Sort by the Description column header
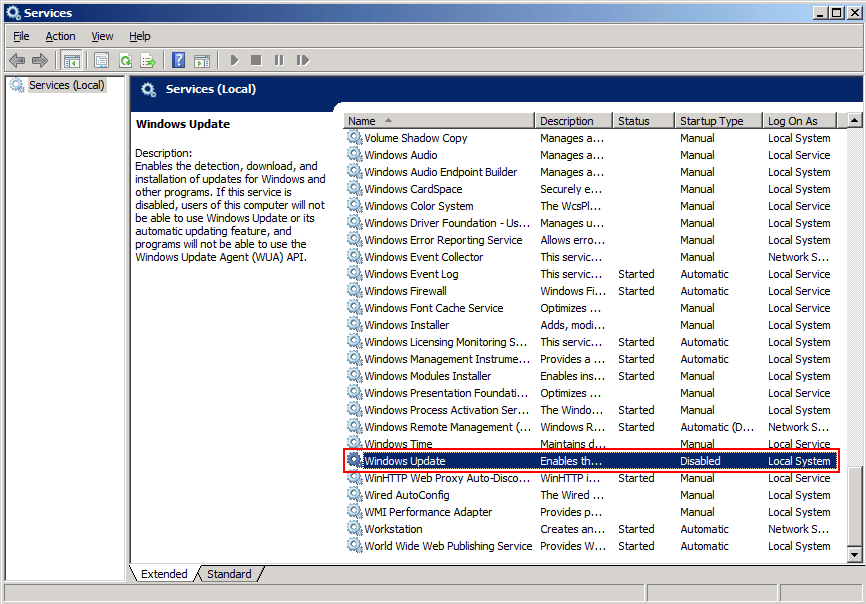The image size is (866, 604). tap(574, 121)
